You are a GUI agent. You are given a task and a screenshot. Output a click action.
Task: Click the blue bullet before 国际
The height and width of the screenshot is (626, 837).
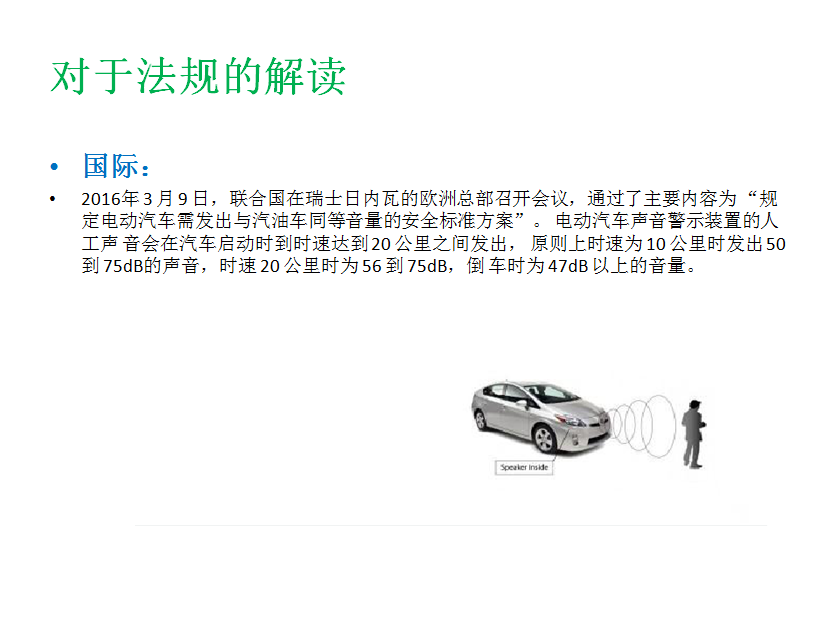[x=54, y=167]
